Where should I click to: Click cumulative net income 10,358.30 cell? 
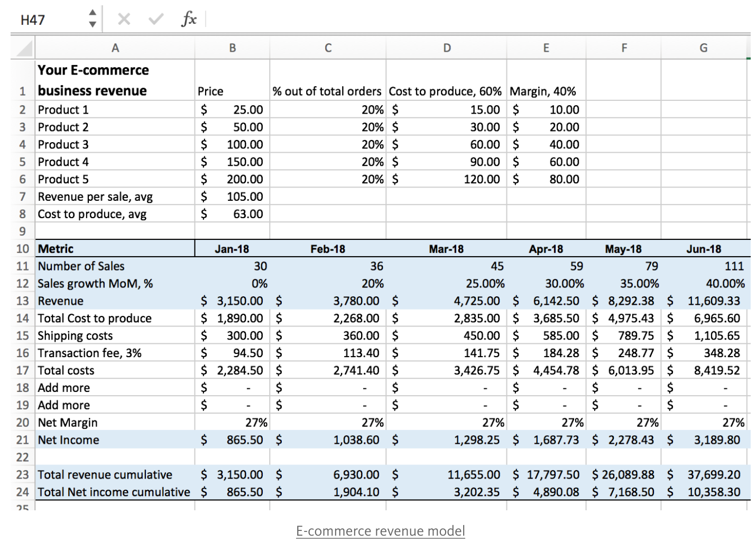click(x=704, y=492)
